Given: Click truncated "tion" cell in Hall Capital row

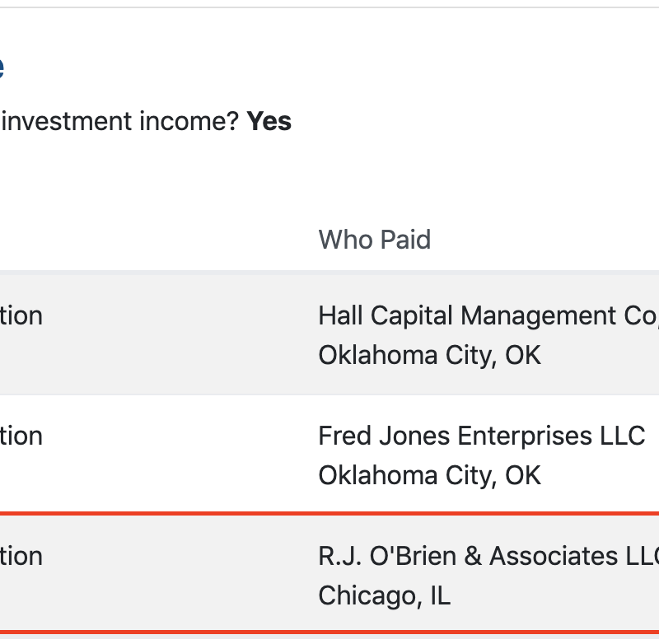Looking at the screenshot, I should point(21,315).
